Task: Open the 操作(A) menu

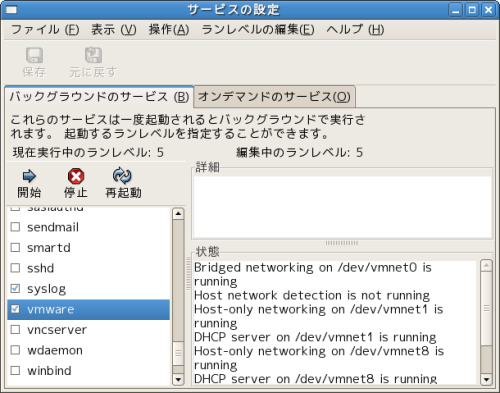Action: coord(169,30)
